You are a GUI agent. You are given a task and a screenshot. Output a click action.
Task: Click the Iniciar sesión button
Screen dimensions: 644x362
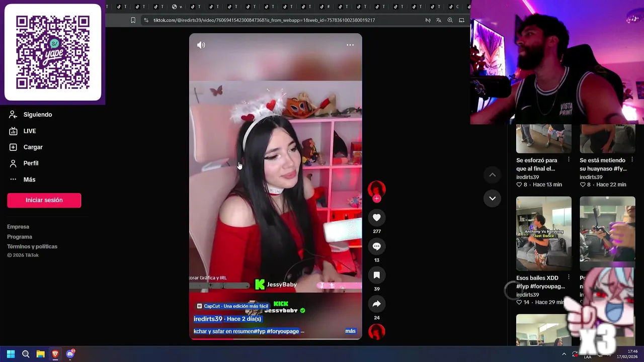click(44, 200)
